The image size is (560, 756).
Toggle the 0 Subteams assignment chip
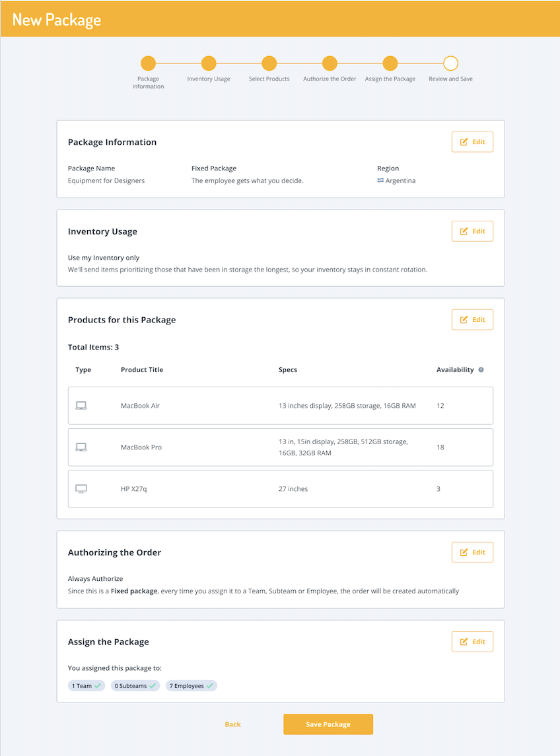(135, 685)
